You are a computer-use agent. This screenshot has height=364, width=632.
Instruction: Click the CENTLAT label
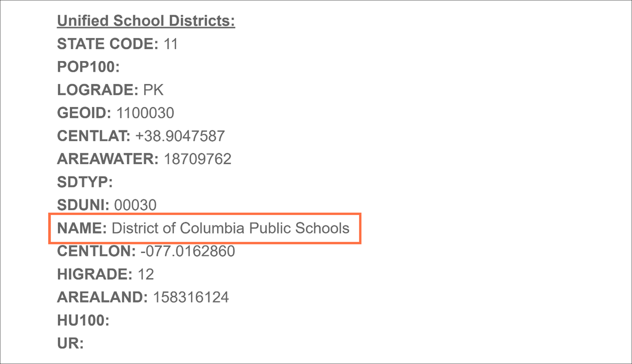94,136
